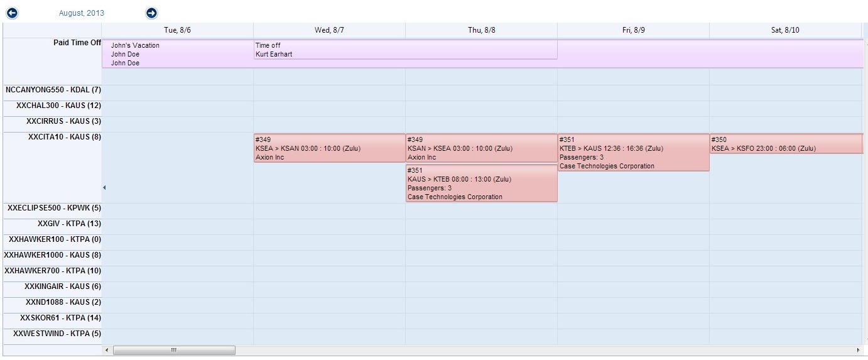Advance to the next month with the right arrow

point(151,13)
